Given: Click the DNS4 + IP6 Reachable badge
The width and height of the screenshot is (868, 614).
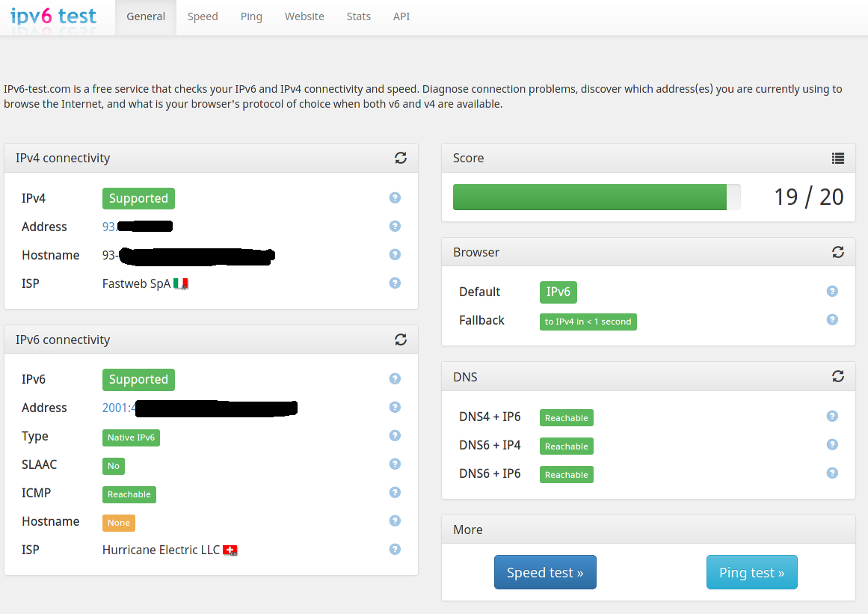Looking at the screenshot, I should coord(566,418).
